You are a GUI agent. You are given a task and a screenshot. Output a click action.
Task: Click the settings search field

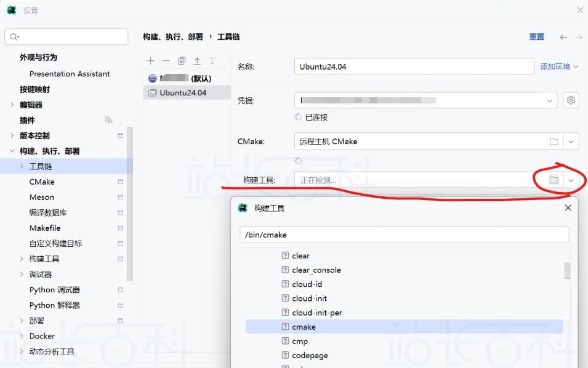(66, 37)
